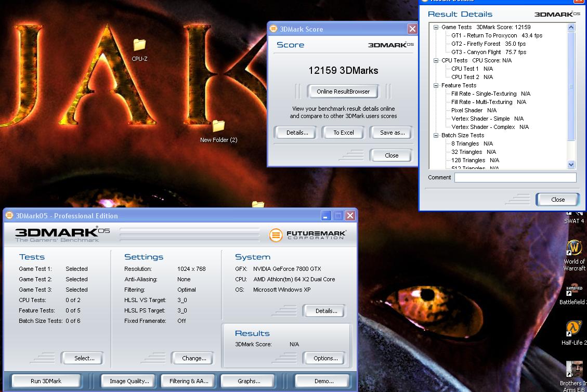Click the Result Details scrollbar thumb
This screenshot has width=587, height=392.
pyautogui.click(x=571, y=86)
